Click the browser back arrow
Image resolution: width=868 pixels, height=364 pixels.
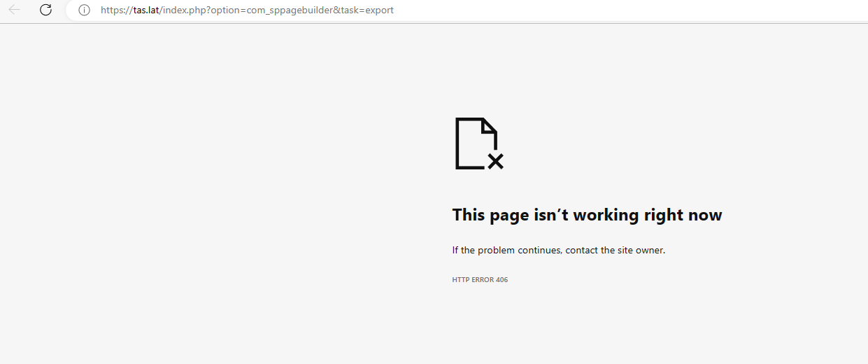[15, 10]
